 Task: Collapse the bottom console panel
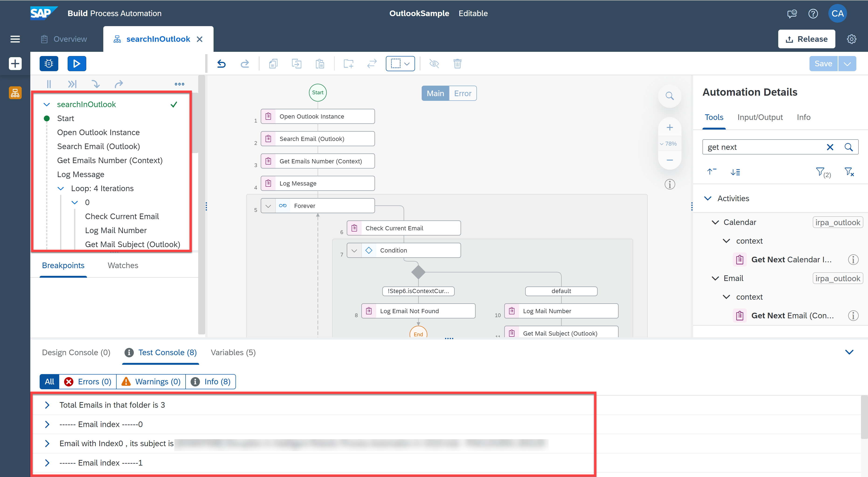click(849, 353)
